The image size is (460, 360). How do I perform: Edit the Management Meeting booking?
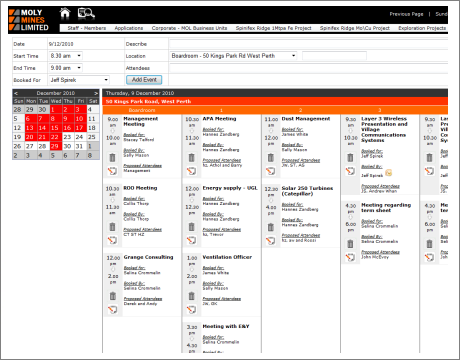(112, 171)
